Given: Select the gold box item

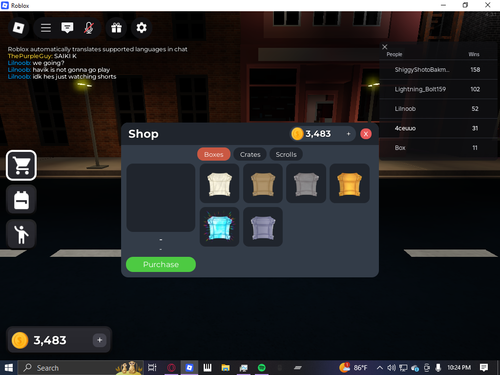Looking at the screenshot, I should click(x=350, y=183).
